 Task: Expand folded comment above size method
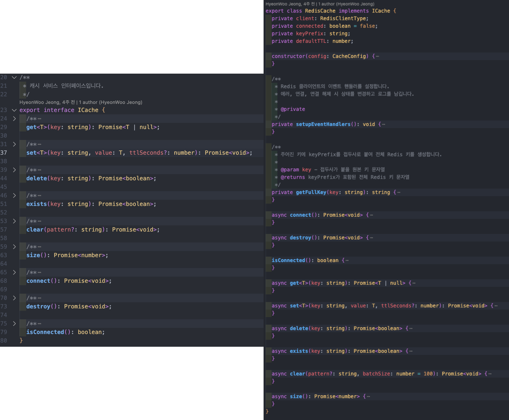[x=14, y=247]
